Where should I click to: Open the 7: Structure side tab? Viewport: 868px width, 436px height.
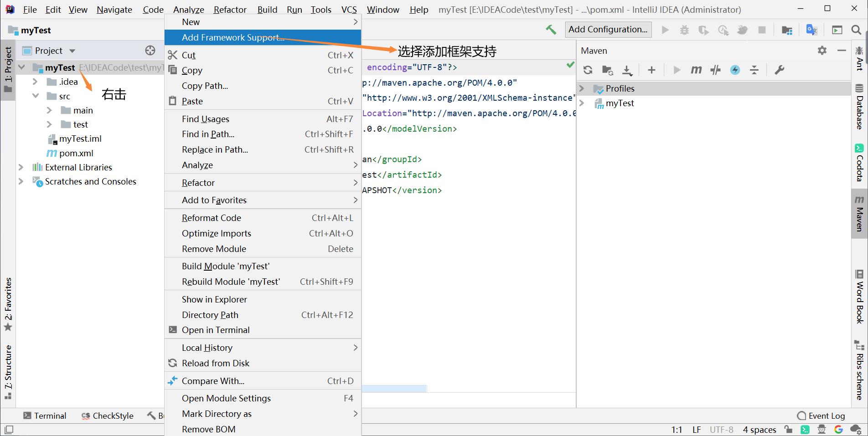point(8,372)
